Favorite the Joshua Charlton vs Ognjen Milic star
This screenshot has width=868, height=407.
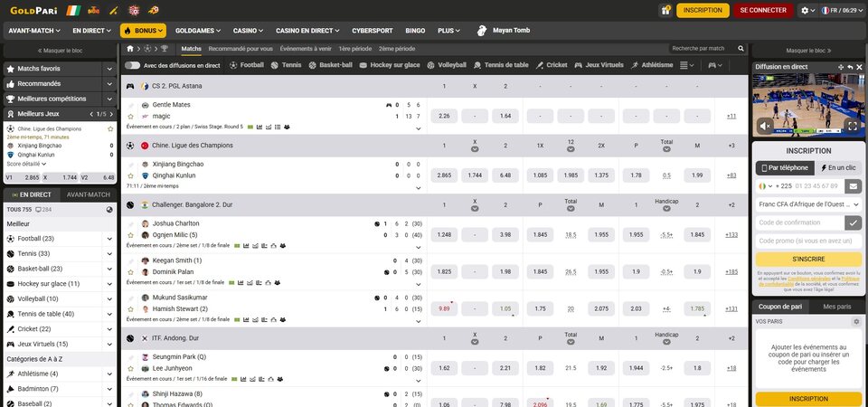130,235
